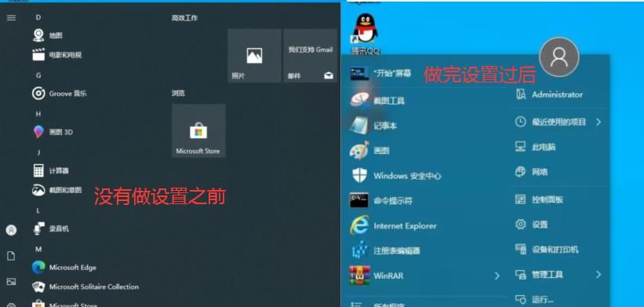Jump to letter H section header
Screen dimensions: 644x307
pos(38,114)
